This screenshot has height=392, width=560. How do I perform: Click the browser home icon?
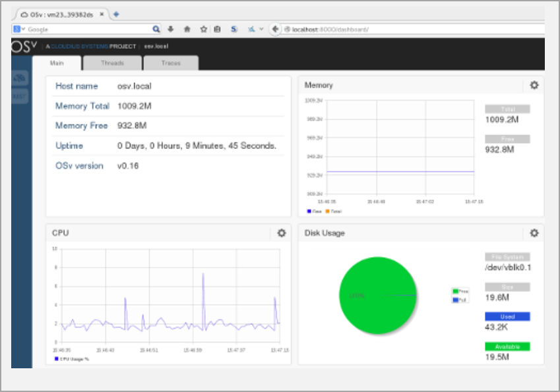pyautogui.click(x=187, y=29)
